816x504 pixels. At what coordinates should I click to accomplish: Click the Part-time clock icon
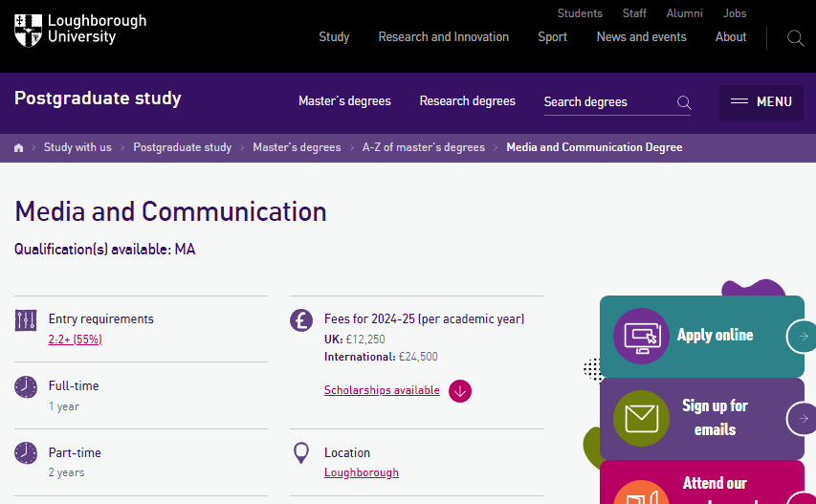click(x=26, y=453)
